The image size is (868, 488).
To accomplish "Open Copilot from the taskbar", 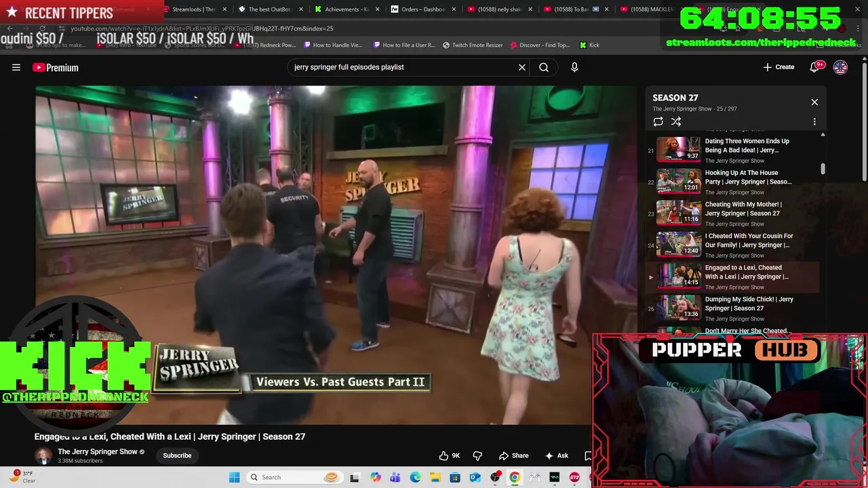I will 375,477.
